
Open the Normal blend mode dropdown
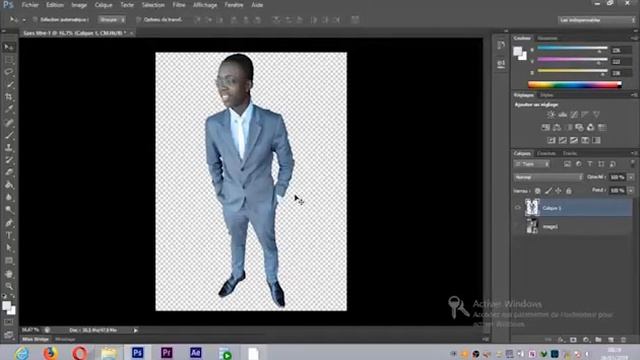pos(548,177)
